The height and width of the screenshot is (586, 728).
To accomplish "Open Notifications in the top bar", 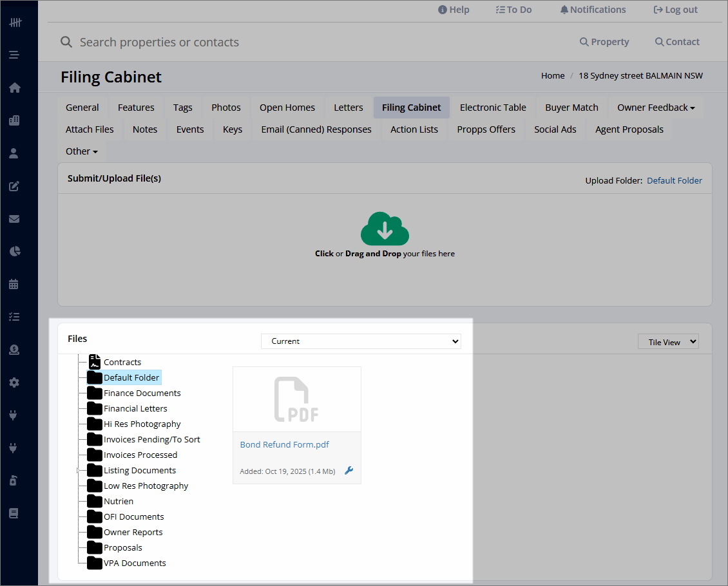I will pyautogui.click(x=593, y=10).
